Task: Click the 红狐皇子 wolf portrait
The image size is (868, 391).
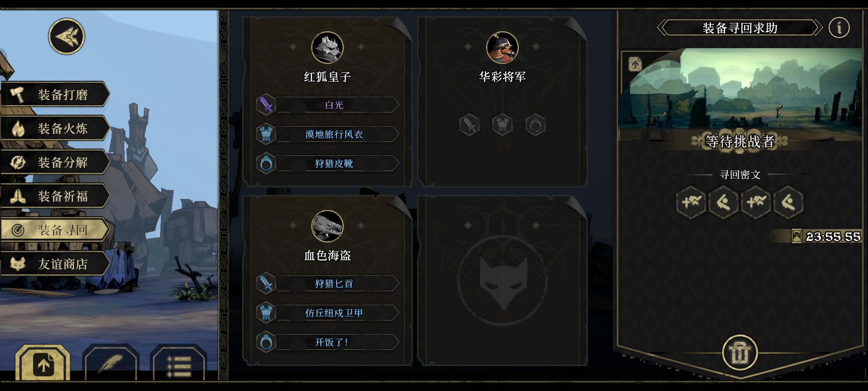Action: (x=327, y=47)
